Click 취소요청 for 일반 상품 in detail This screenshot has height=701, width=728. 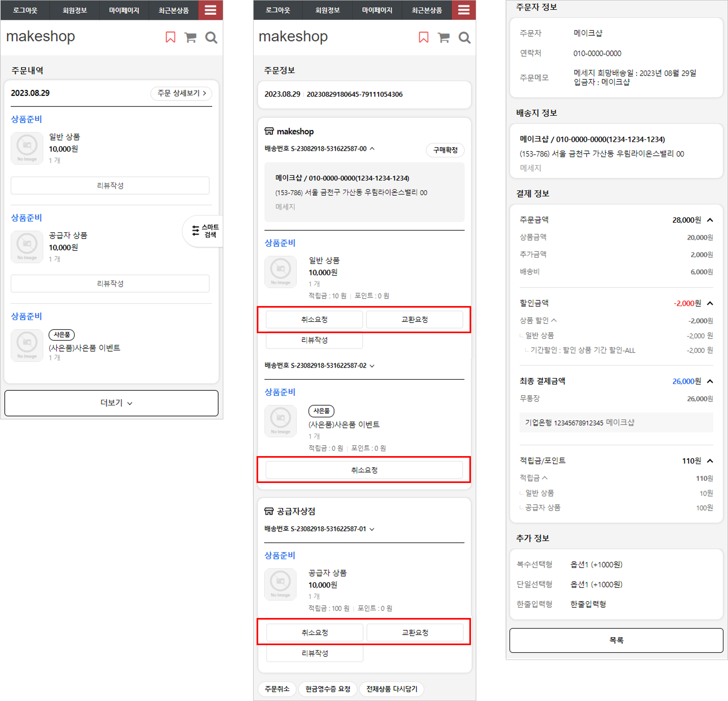coord(314,319)
